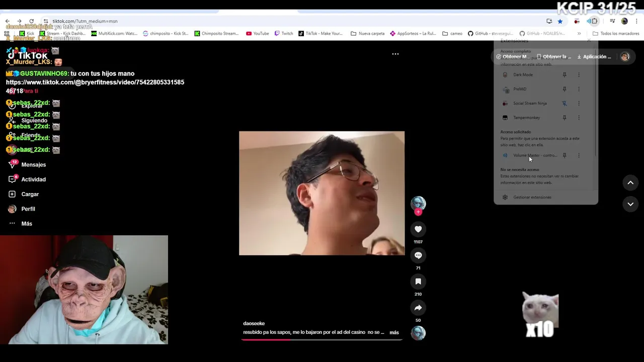Open the media controls icon in toolbar
The image size is (644, 362).
pos(612,21)
